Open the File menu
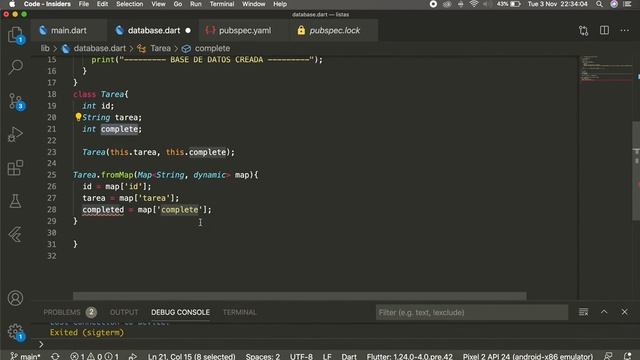Viewport: 640px width, 360px height. pos(84,4)
